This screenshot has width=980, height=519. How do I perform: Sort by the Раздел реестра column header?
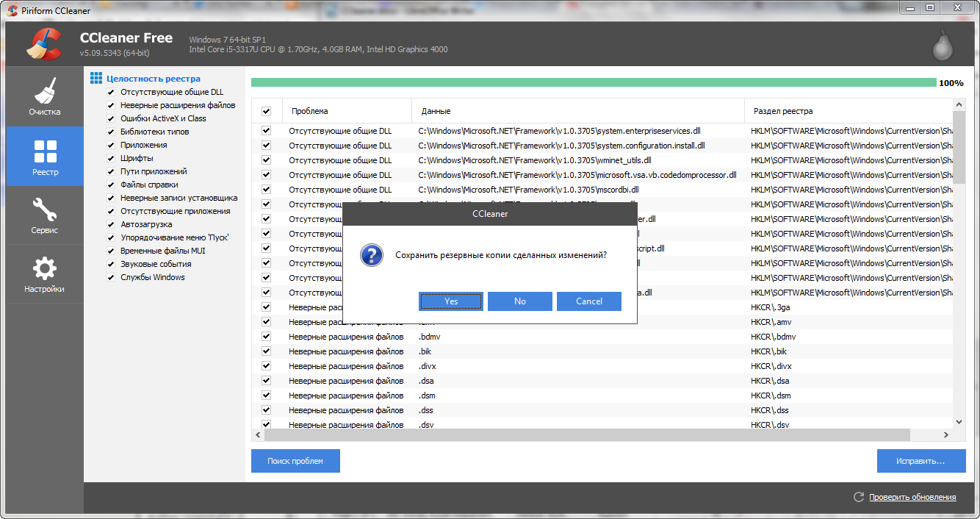pos(849,111)
